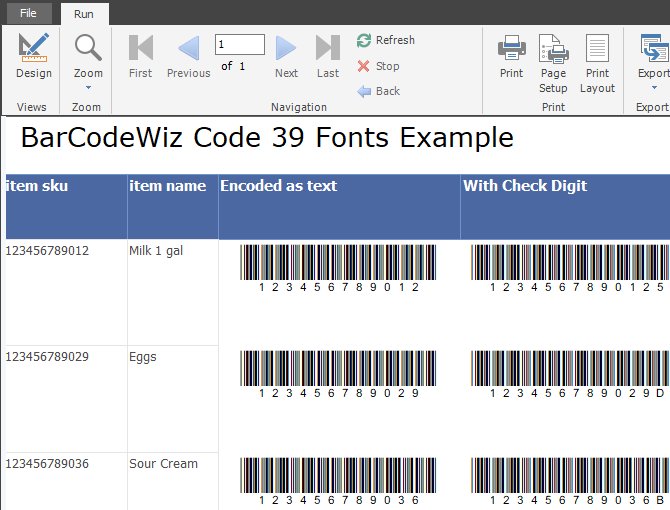Click the check digit barcode ending 29D

tap(570, 374)
